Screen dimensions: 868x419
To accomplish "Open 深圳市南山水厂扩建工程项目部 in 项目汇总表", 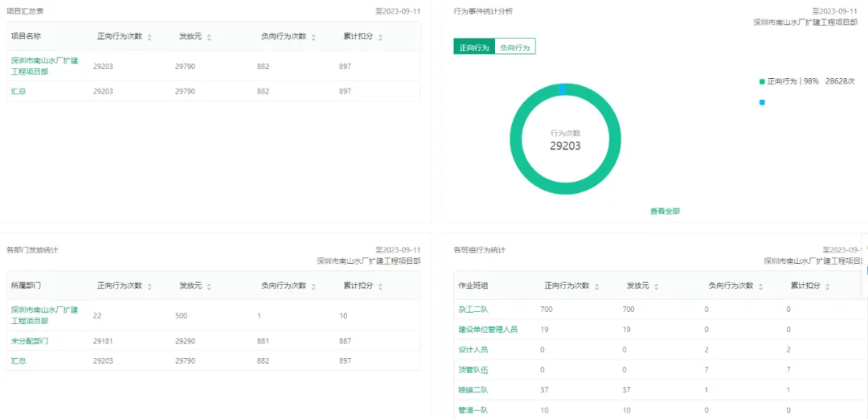I will pyautogui.click(x=45, y=66).
